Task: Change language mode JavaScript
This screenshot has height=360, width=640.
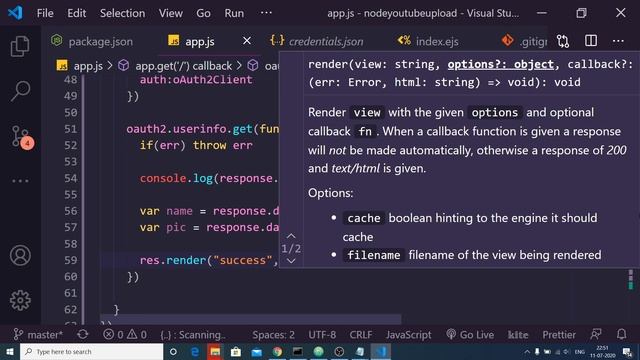Action: click(408, 335)
